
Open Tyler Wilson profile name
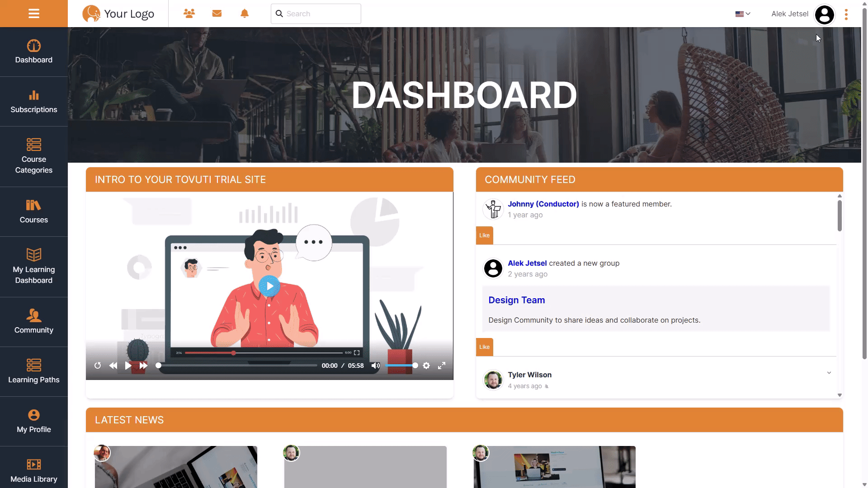(x=529, y=375)
